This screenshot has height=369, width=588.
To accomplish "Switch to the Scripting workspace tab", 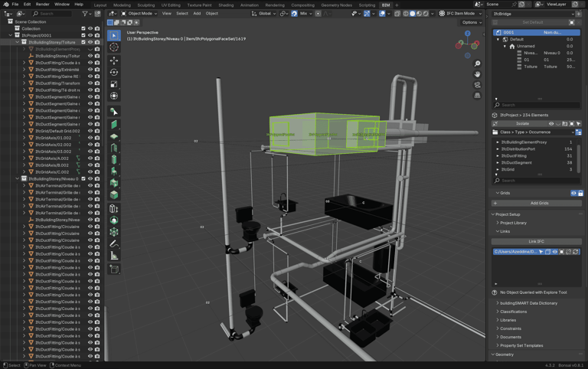I will click(367, 5).
